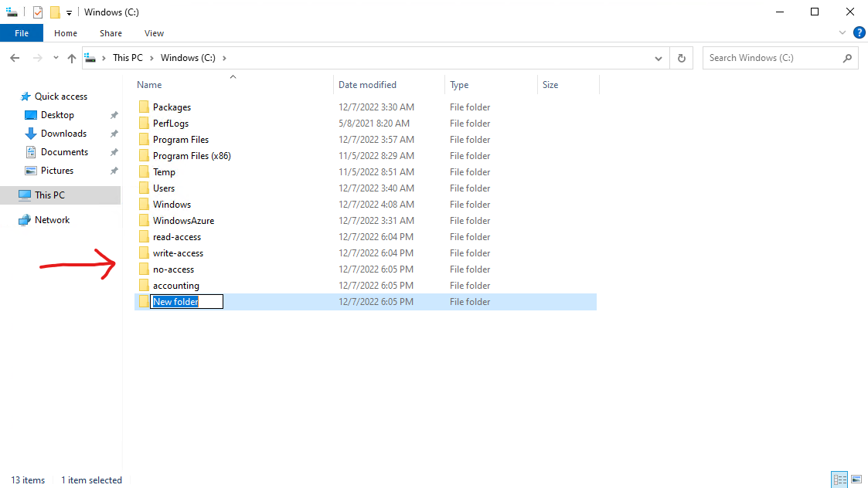Go forward with the Forward arrow

(x=37, y=58)
